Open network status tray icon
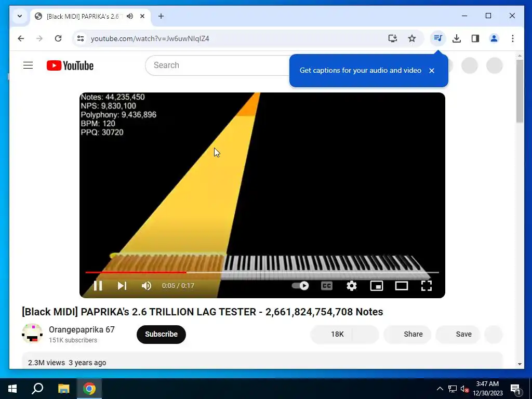The height and width of the screenshot is (399, 532). (x=453, y=389)
